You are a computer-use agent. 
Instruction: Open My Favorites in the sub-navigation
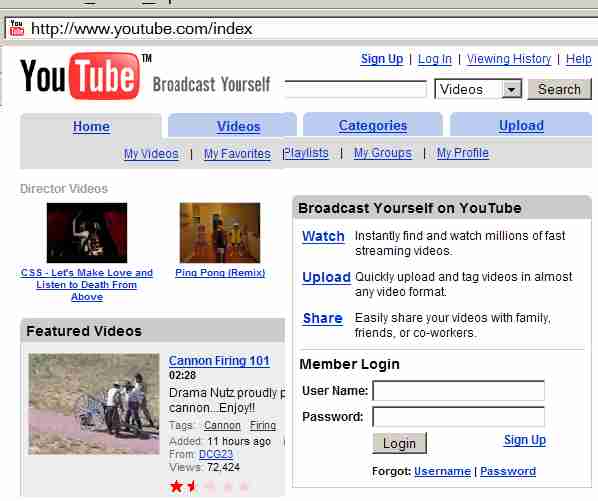[237, 154]
